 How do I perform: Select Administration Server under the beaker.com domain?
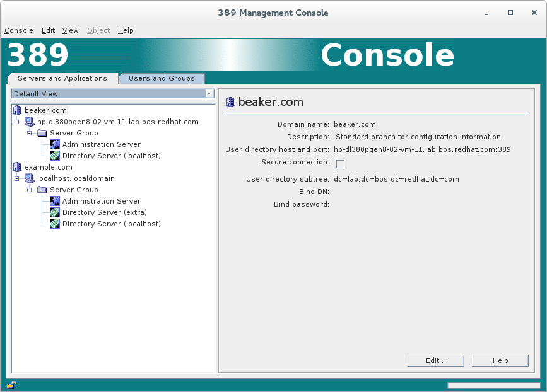click(102, 144)
